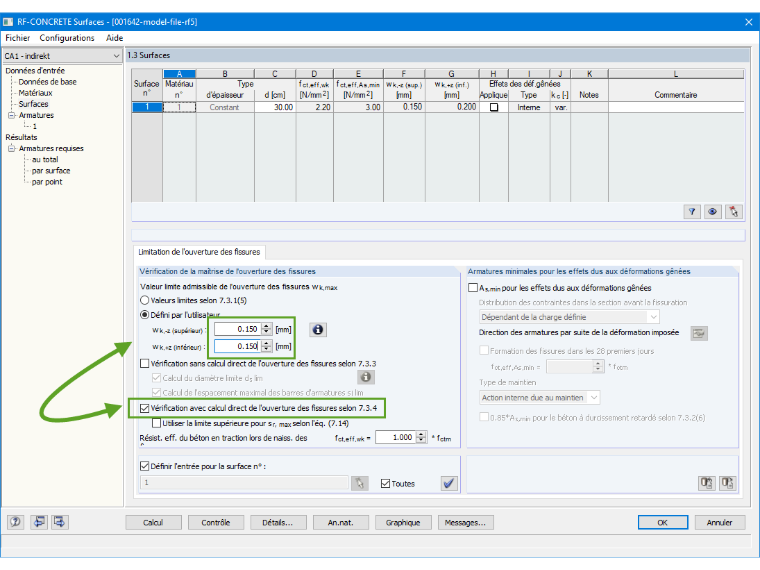
Task: Click the pick-surface pointer icon below the table
Action: pos(733,212)
